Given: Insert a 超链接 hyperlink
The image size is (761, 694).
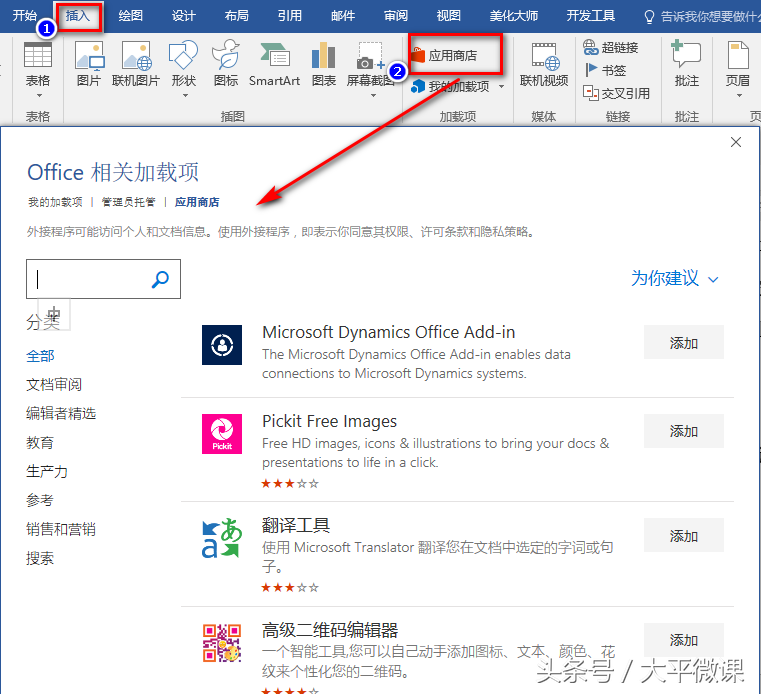Looking at the screenshot, I should coord(611,48).
